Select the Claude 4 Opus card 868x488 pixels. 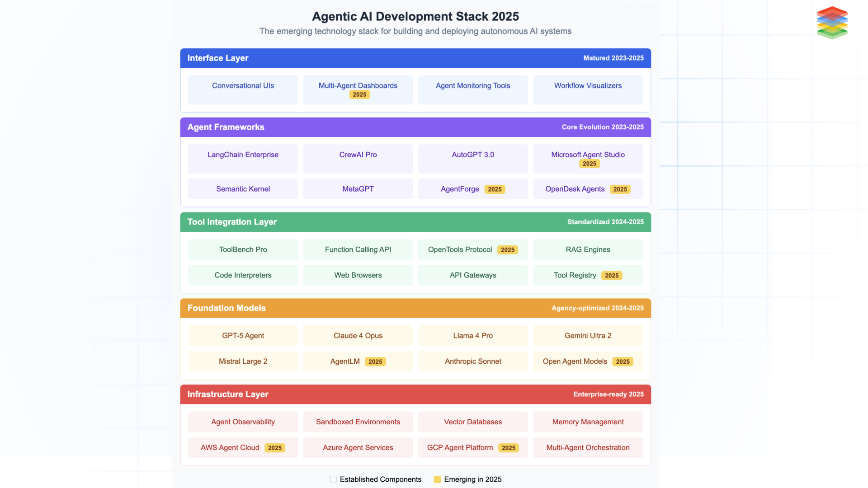click(358, 335)
